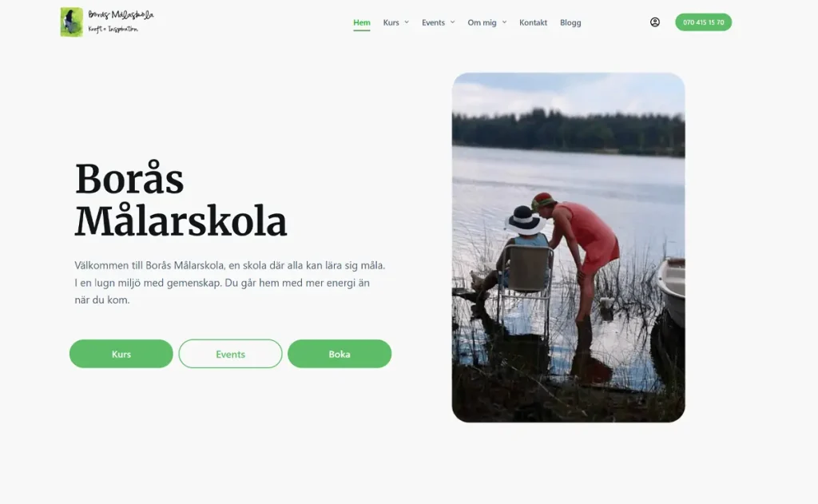
Task: Click the handwritten Borås Målarskola logo text
Action: click(x=121, y=14)
